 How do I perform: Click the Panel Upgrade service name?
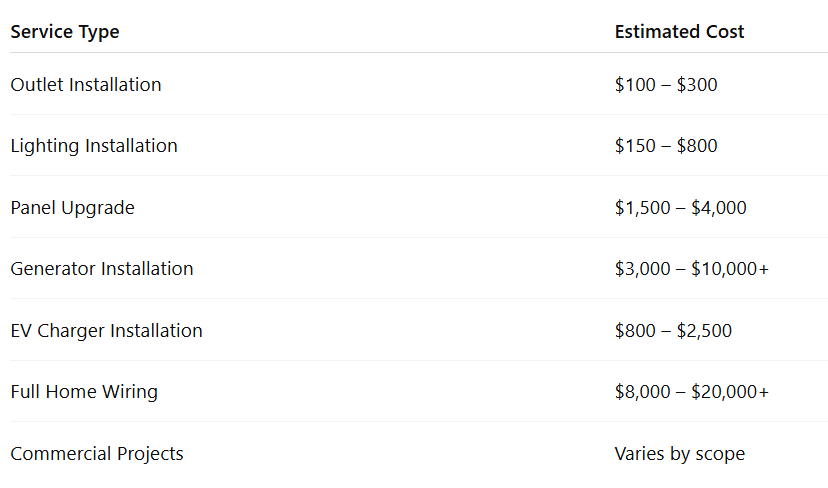pos(72,208)
